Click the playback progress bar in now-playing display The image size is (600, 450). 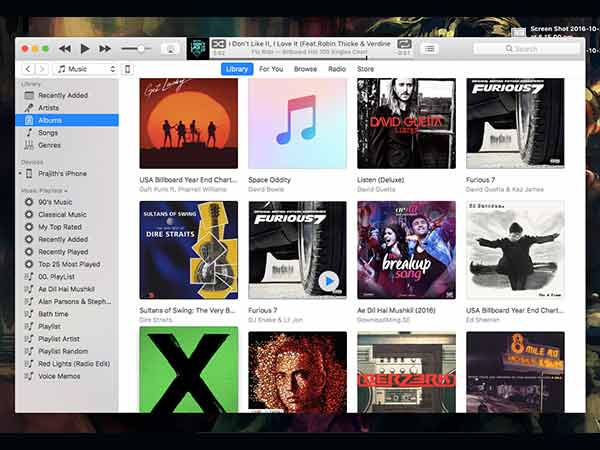click(x=311, y=58)
